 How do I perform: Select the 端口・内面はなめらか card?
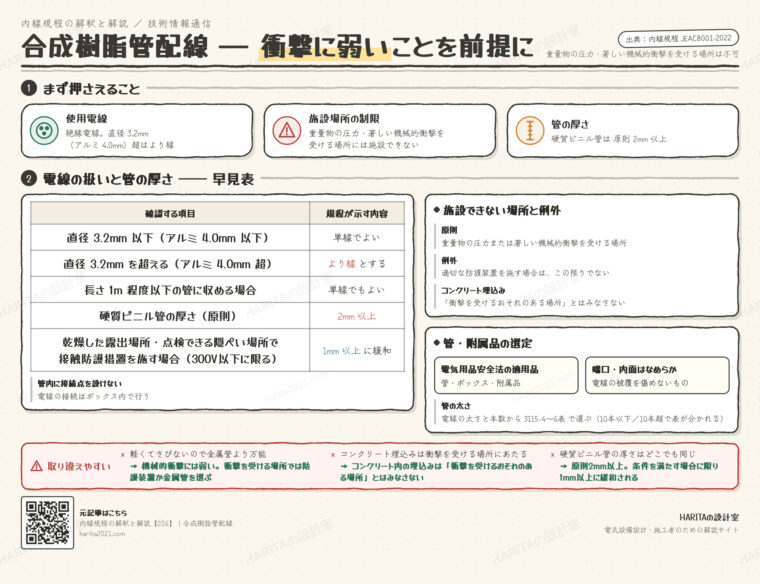pyautogui.click(x=657, y=376)
